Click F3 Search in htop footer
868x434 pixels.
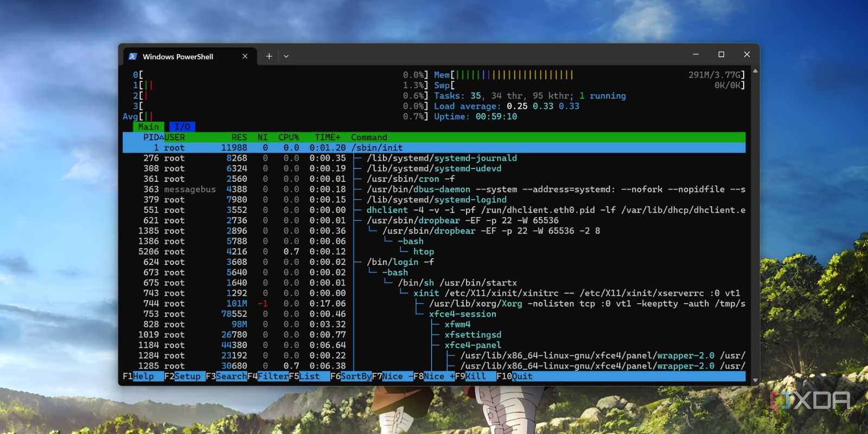(x=226, y=376)
